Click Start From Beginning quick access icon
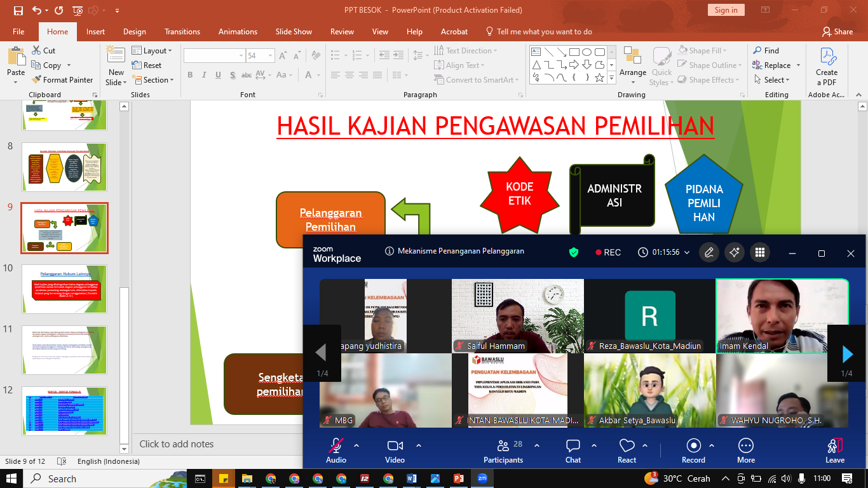 [78, 10]
